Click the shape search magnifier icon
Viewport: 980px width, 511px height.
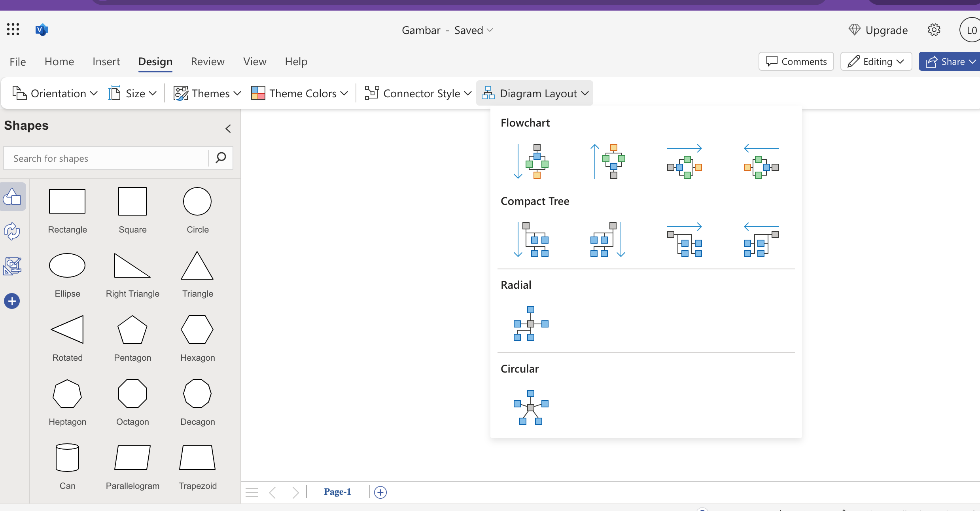point(221,158)
